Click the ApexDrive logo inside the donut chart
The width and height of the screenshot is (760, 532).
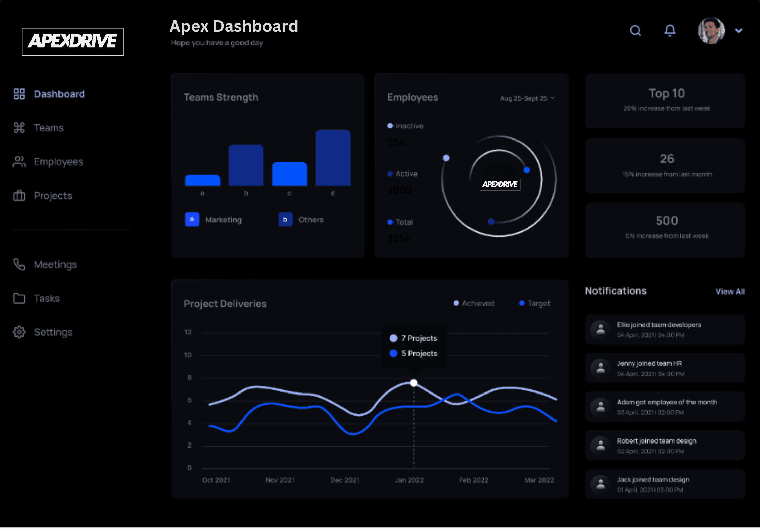click(x=500, y=184)
